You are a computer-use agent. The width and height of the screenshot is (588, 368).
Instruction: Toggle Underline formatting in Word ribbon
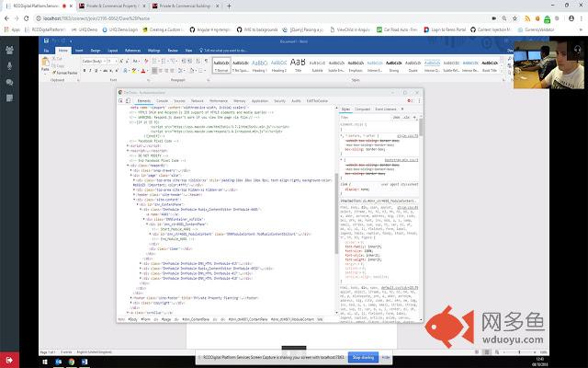pos(96,71)
